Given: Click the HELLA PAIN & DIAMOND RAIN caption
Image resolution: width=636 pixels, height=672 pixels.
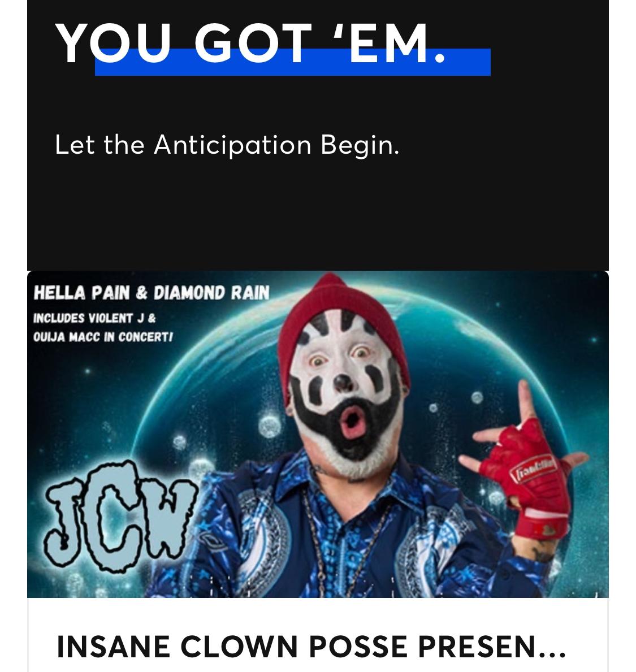Looking at the screenshot, I should point(152,293).
